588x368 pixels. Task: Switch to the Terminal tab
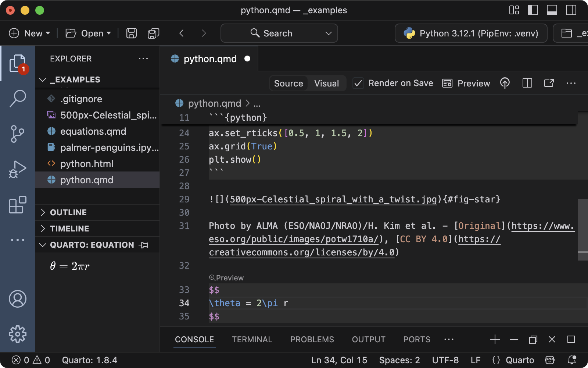pos(252,339)
